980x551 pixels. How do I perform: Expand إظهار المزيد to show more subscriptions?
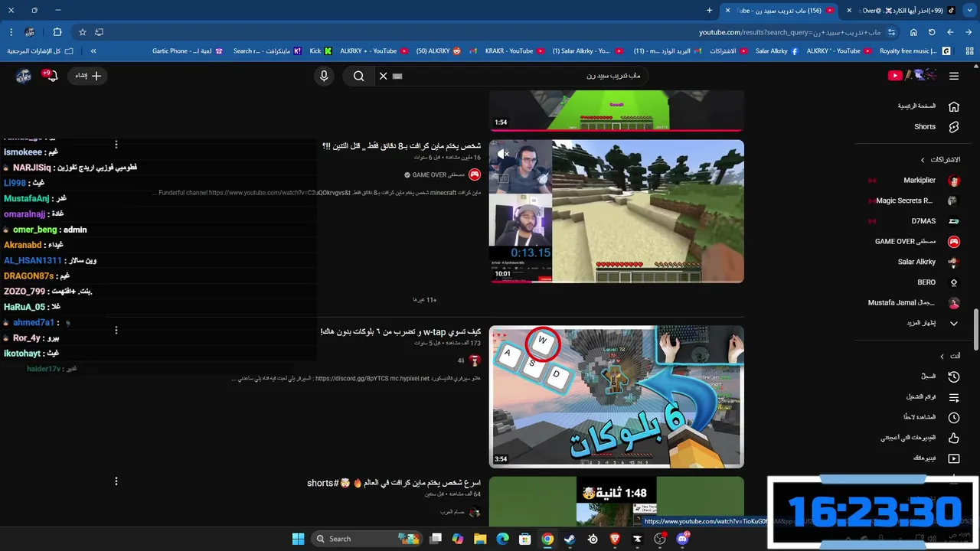pyautogui.click(x=931, y=323)
